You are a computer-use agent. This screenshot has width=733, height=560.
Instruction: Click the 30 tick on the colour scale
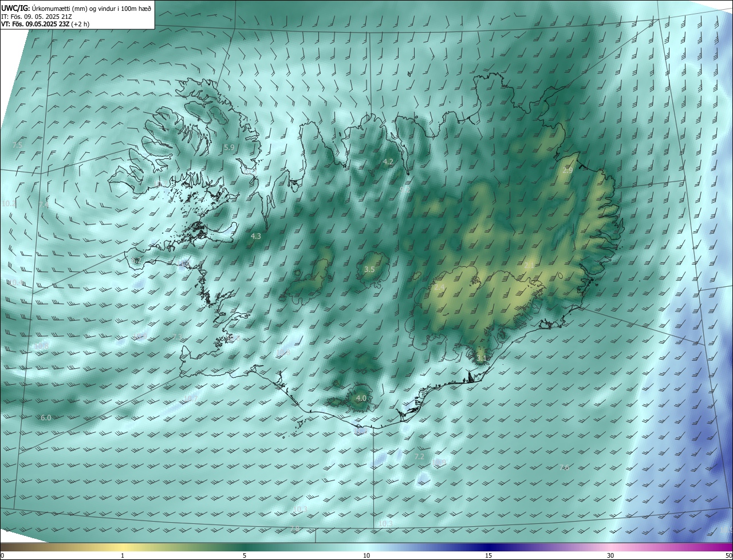(x=610, y=555)
